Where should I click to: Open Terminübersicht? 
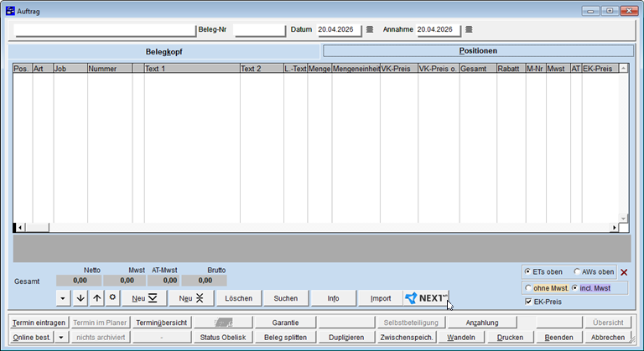coord(161,323)
